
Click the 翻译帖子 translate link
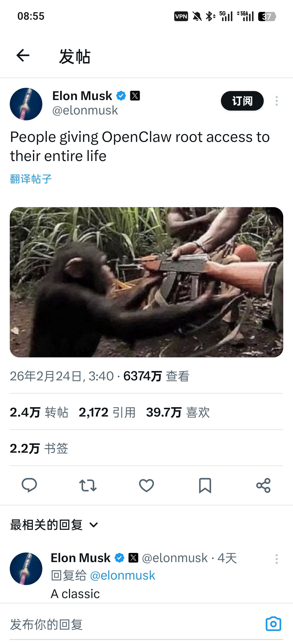point(31,179)
